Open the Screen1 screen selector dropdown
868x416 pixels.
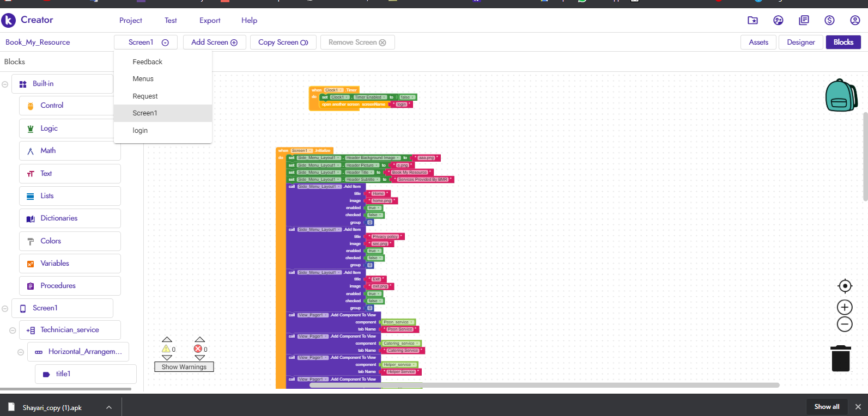[x=146, y=42]
